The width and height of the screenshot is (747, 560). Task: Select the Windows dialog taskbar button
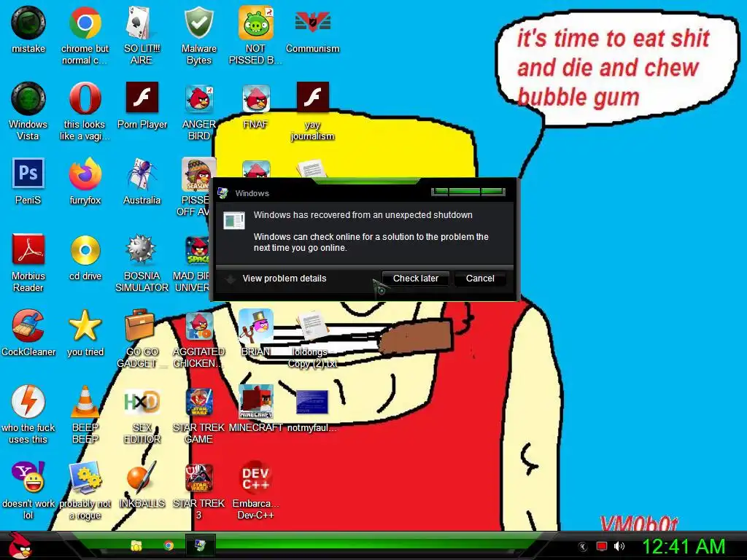200,545
